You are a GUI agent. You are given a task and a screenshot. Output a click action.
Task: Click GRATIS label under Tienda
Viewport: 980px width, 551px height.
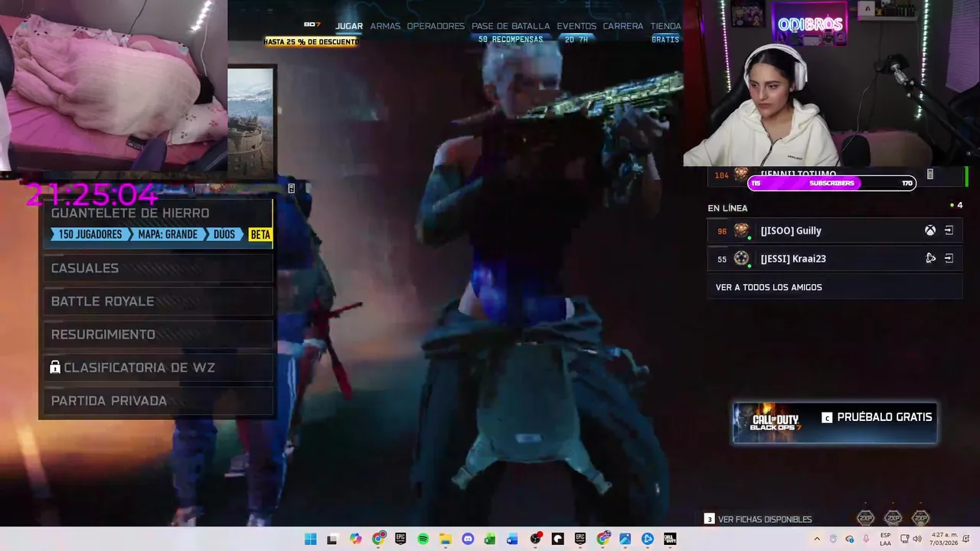point(665,39)
